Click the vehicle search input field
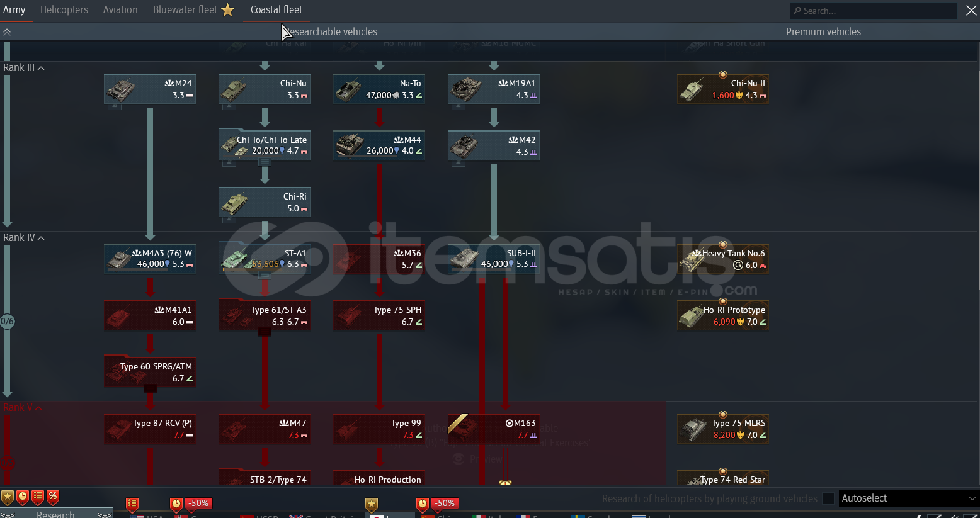 pos(875,11)
